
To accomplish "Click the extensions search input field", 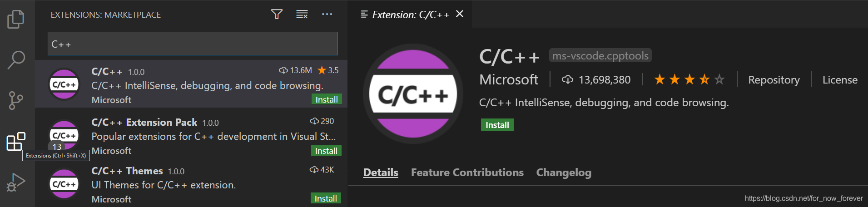I will [193, 44].
